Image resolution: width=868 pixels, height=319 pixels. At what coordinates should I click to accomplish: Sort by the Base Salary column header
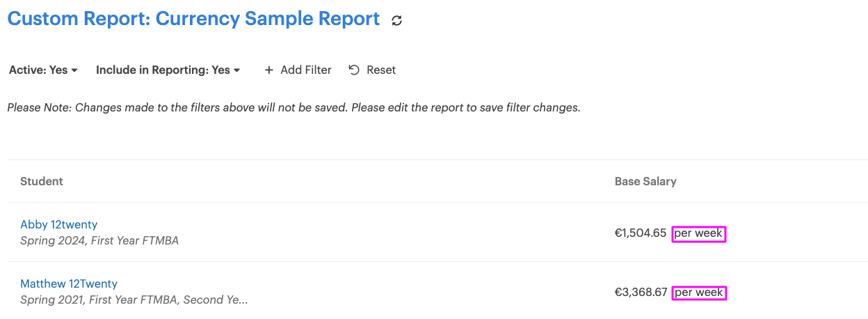[x=645, y=181]
